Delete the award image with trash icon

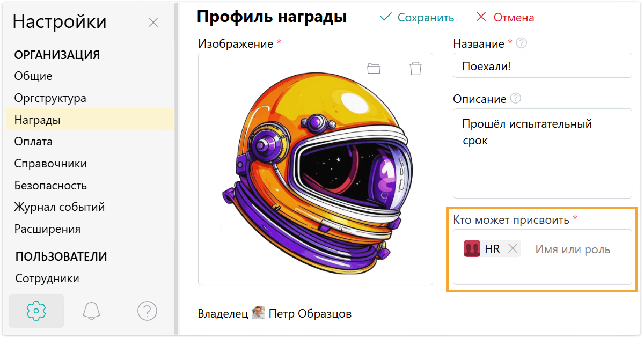coord(415,68)
